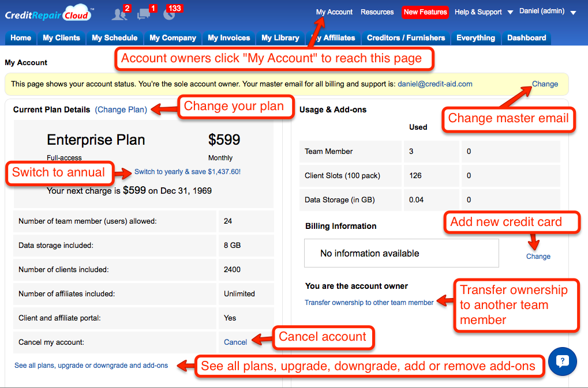Click the Yes value for portal access

[x=230, y=318]
